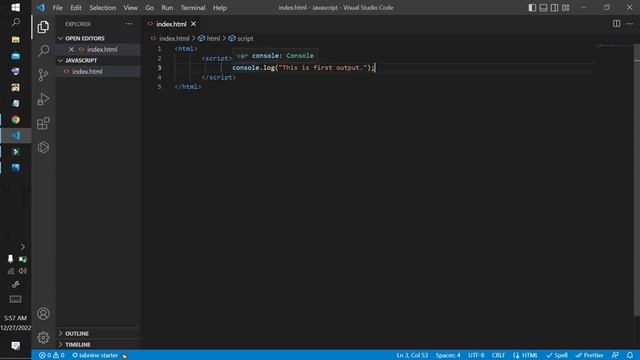Open Windows taskbar search

[16, 22]
